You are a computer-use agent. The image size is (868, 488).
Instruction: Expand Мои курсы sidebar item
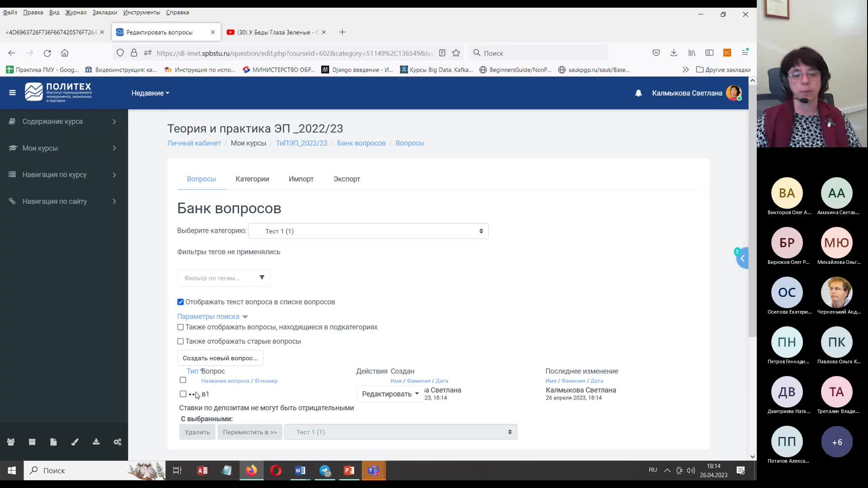pos(64,148)
